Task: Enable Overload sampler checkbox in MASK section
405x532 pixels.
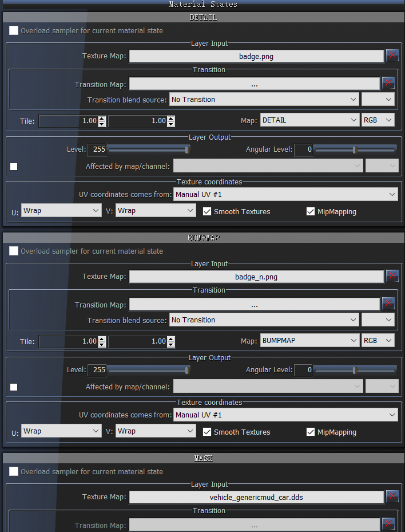Action: point(14,472)
